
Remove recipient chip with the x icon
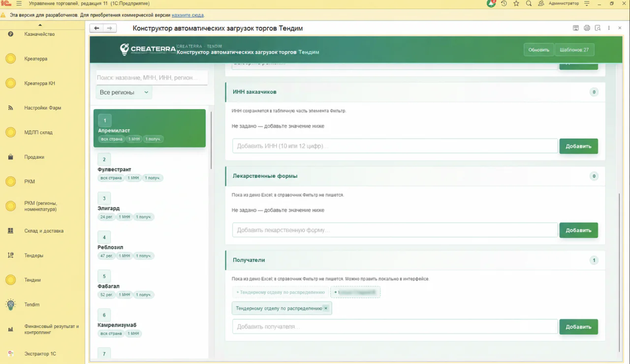tap(326, 308)
